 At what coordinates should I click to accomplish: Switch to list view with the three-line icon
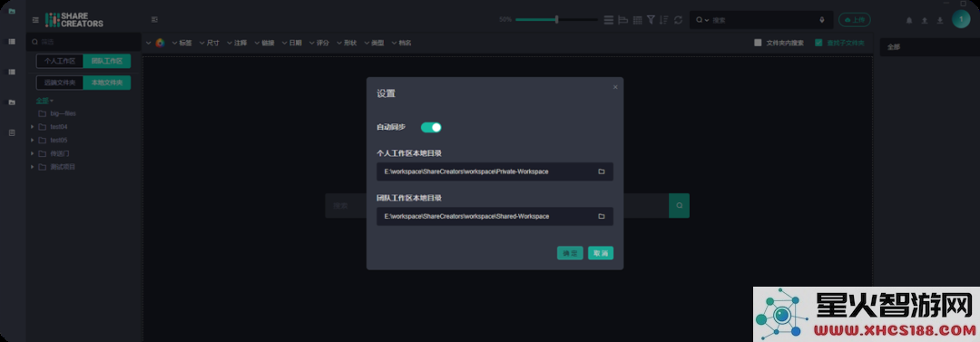609,20
